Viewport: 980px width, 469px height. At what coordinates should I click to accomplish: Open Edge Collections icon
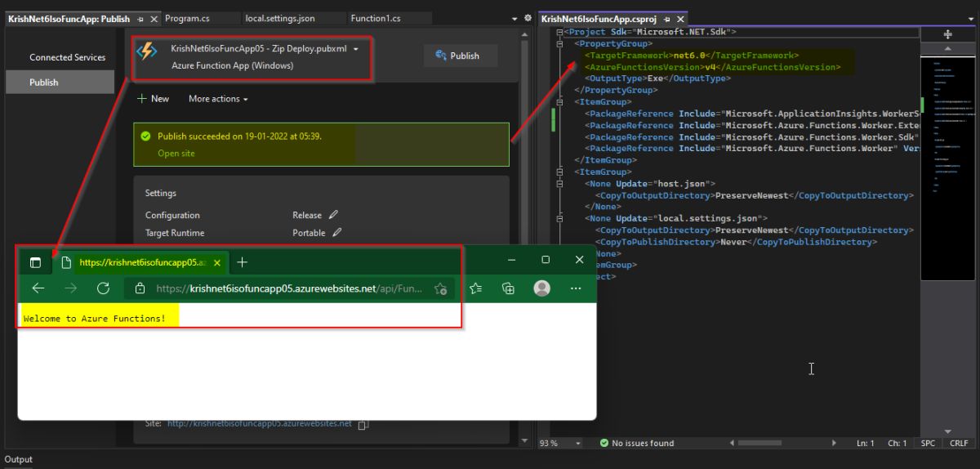[508, 288]
